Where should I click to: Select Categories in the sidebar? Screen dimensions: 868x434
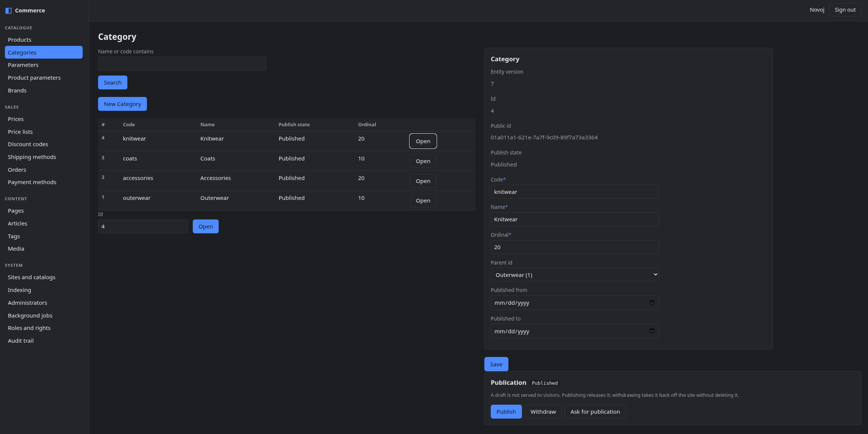44,52
